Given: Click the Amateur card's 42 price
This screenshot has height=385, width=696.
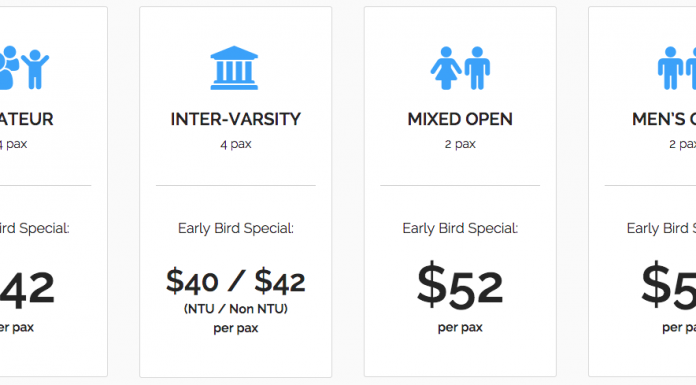Looking at the screenshot, I should (28, 290).
